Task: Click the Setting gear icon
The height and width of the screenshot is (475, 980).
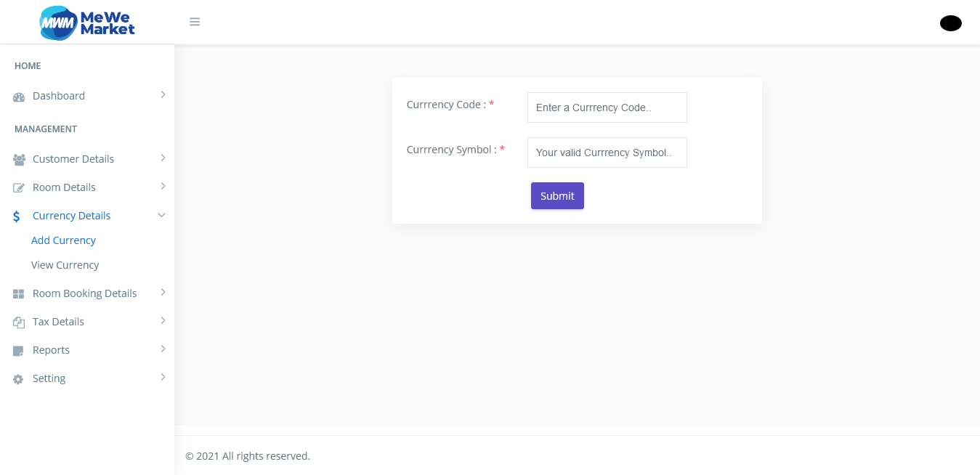Action: pyautogui.click(x=19, y=379)
